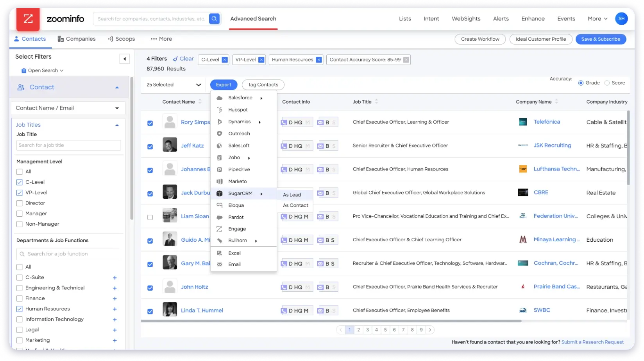Image resolution: width=644 pixels, height=361 pixels.
Task: Click the SalesLoft icon in export menu
Action: pyautogui.click(x=220, y=145)
